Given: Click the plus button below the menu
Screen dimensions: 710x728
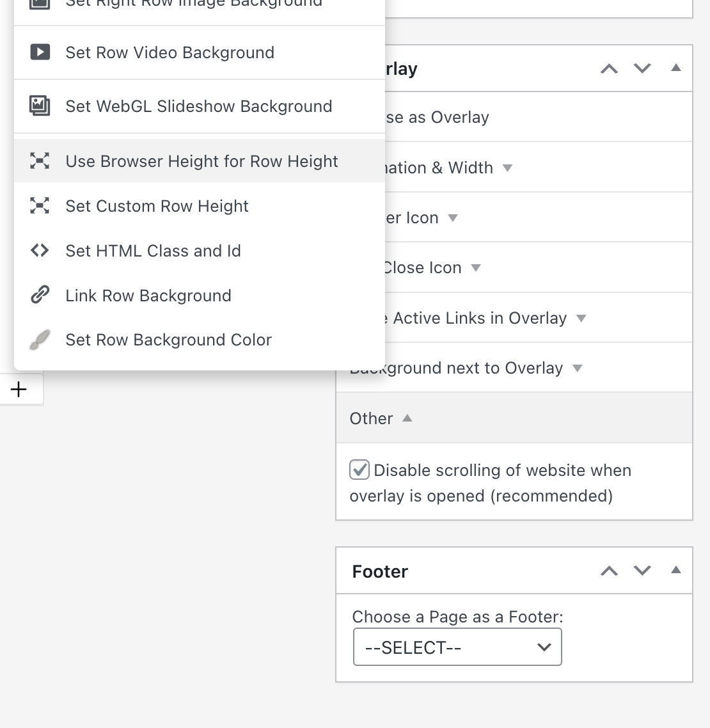Looking at the screenshot, I should point(18,389).
